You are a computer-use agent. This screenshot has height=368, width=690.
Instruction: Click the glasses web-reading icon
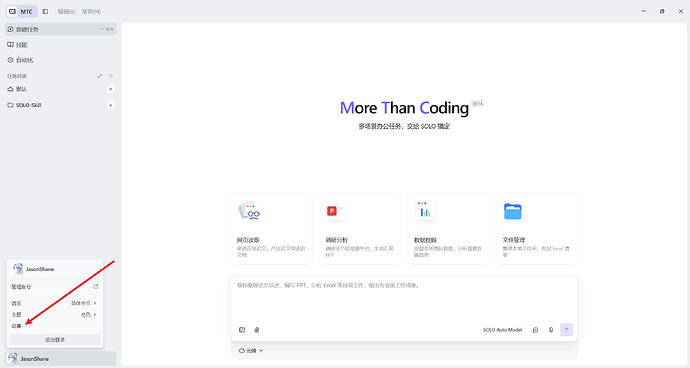(249, 211)
